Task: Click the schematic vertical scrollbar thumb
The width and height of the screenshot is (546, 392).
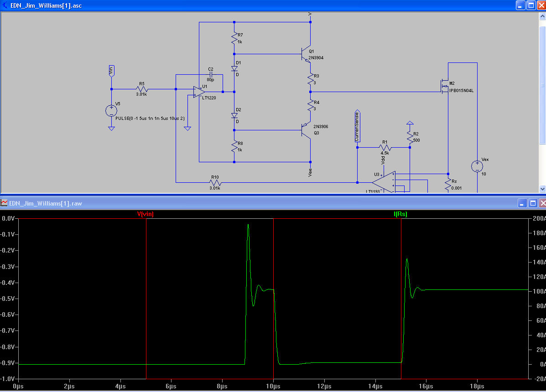Action: pos(542,85)
